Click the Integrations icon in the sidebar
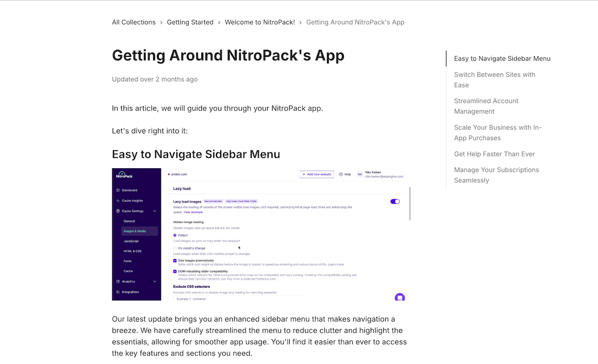 [118, 292]
